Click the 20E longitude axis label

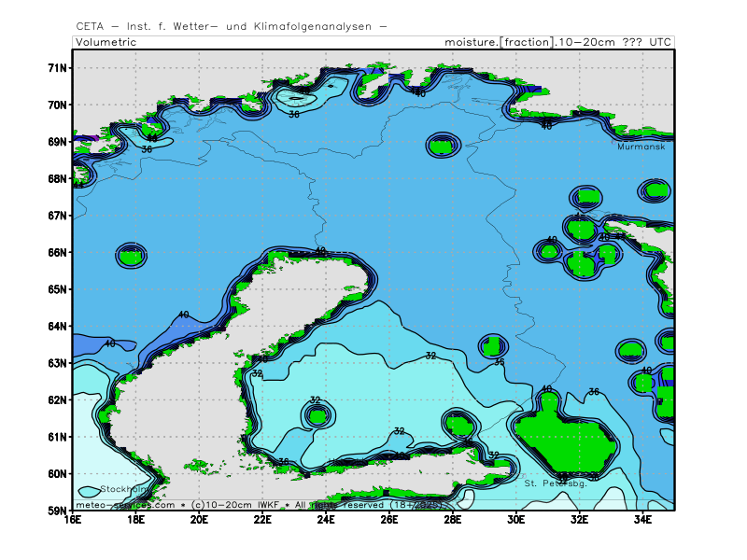coord(199,520)
